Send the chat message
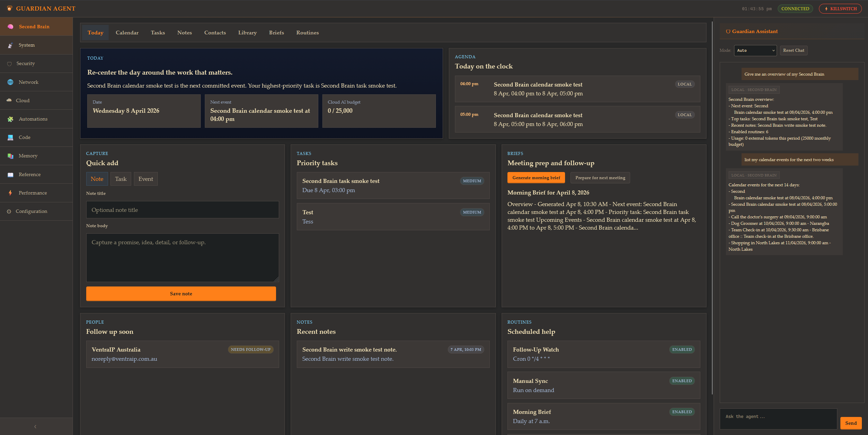The height and width of the screenshot is (435, 868). [851, 423]
